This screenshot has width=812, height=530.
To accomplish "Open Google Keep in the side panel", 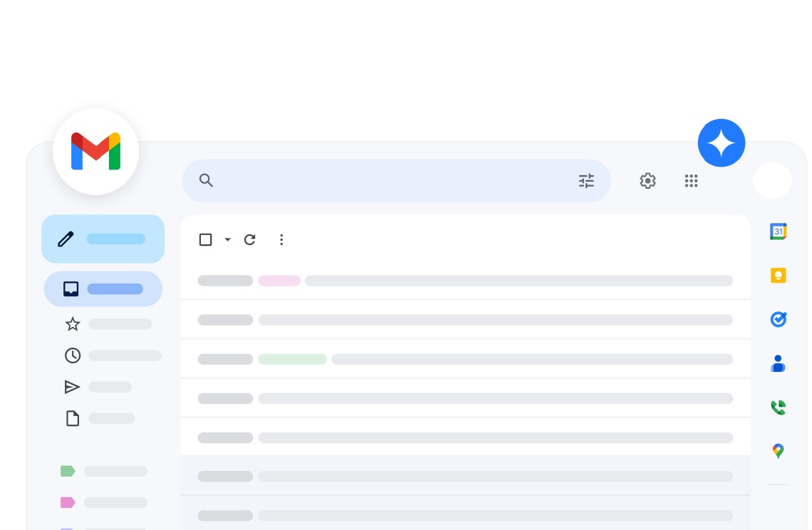I will (778, 275).
